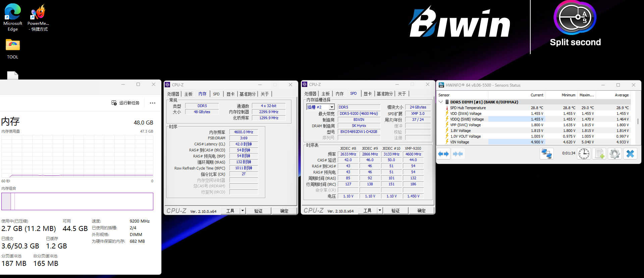Screen dimensions: 644x278
Task: Switch to 主板 tab in CPU-Z Memory window
Action: coord(188,94)
